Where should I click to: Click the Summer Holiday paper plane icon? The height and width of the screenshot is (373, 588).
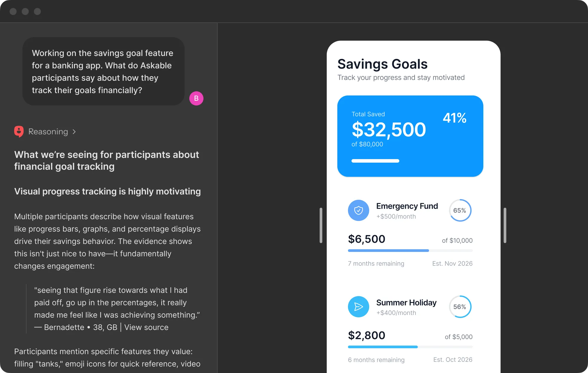coord(359,307)
